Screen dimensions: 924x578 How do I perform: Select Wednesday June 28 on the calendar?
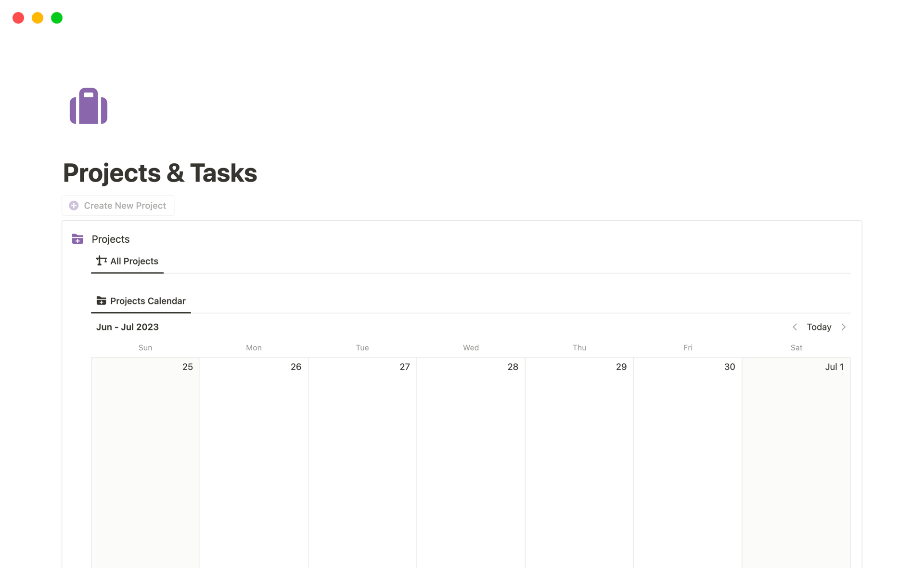click(x=471, y=458)
